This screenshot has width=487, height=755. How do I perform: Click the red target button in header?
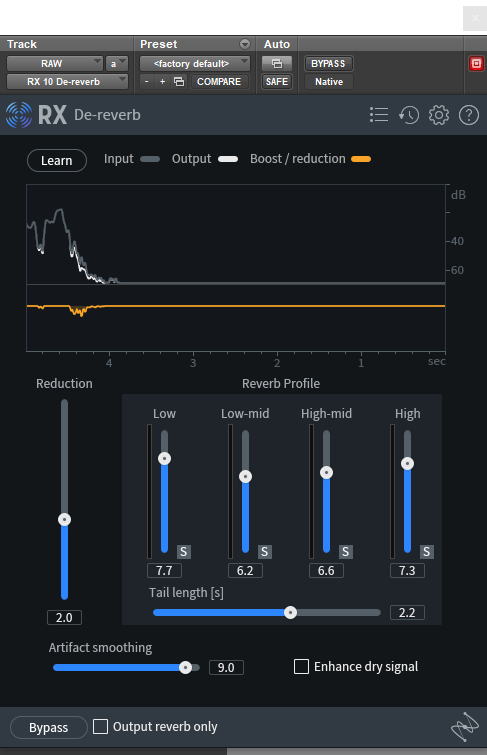(476, 64)
